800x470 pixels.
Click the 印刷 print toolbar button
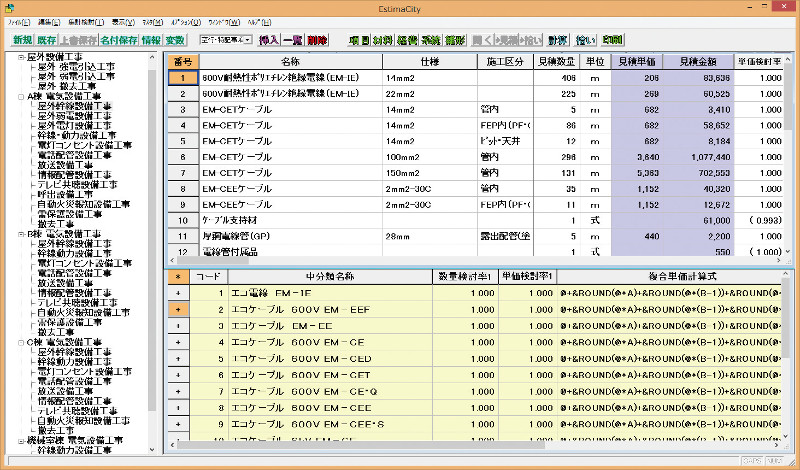click(612, 40)
